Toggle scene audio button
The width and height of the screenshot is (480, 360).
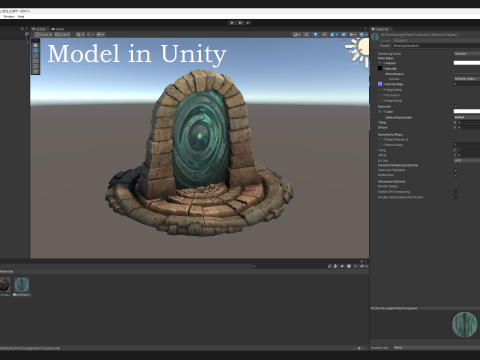coord(324,34)
